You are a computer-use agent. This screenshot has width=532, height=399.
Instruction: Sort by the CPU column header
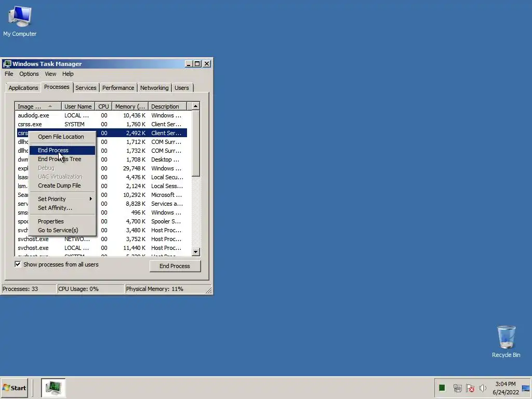tap(103, 106)
